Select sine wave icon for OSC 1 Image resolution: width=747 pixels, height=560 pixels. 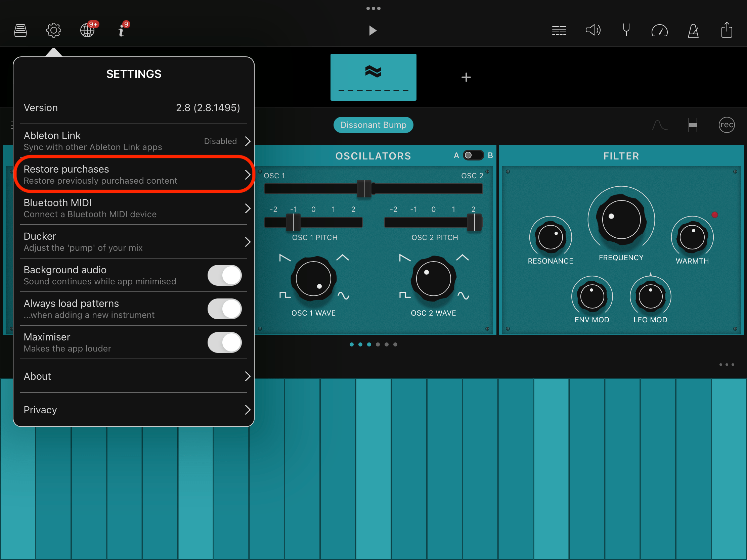point(344,296)
